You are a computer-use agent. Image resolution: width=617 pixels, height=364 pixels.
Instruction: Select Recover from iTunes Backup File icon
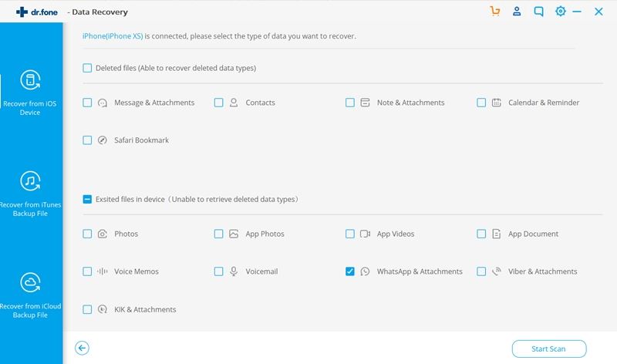coord(30,181)
